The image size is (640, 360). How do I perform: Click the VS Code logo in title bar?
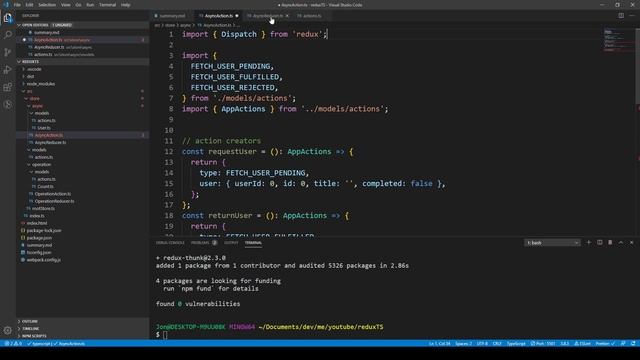pos(6,5)
